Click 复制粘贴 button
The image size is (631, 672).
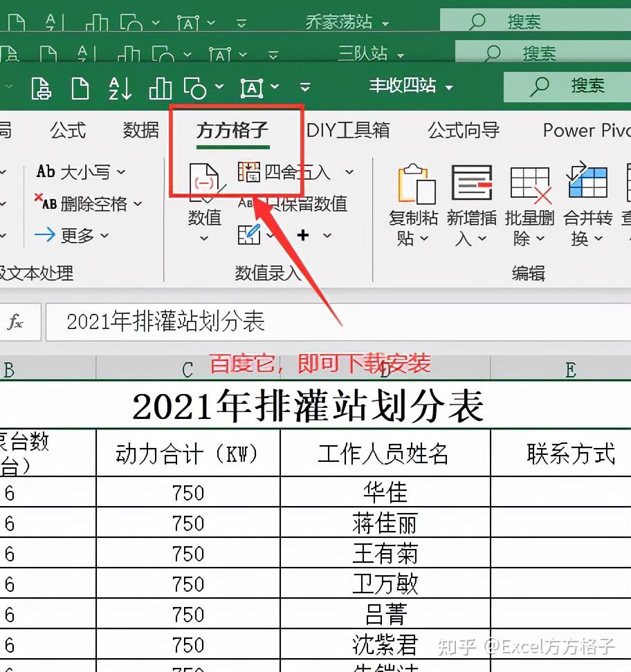412,205
